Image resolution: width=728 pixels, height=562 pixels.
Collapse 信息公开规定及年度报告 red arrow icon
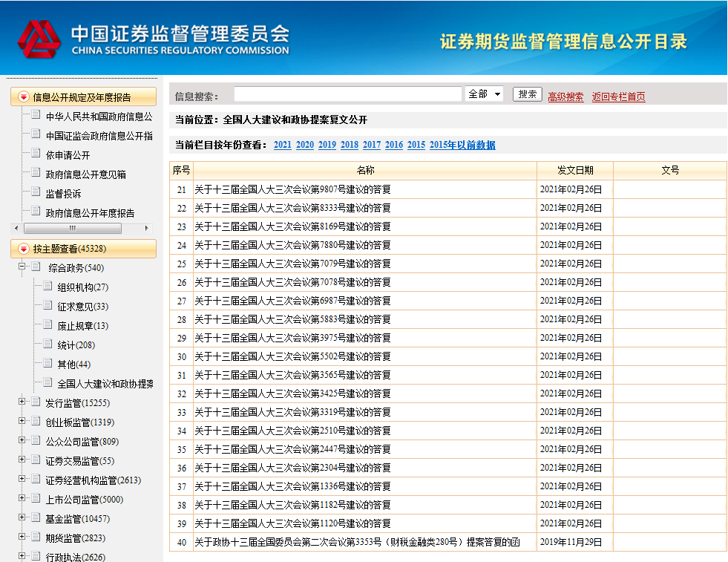(23, 97)
